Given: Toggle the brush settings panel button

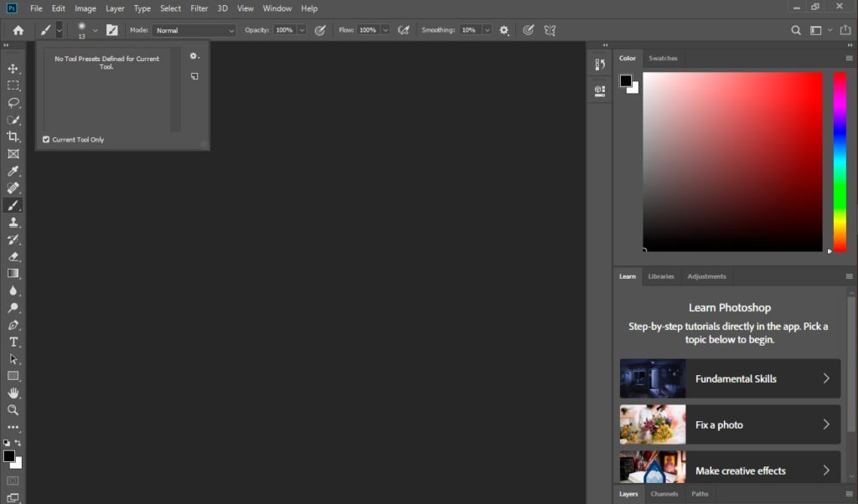Looking at the screenshot, I should (111, 30).
